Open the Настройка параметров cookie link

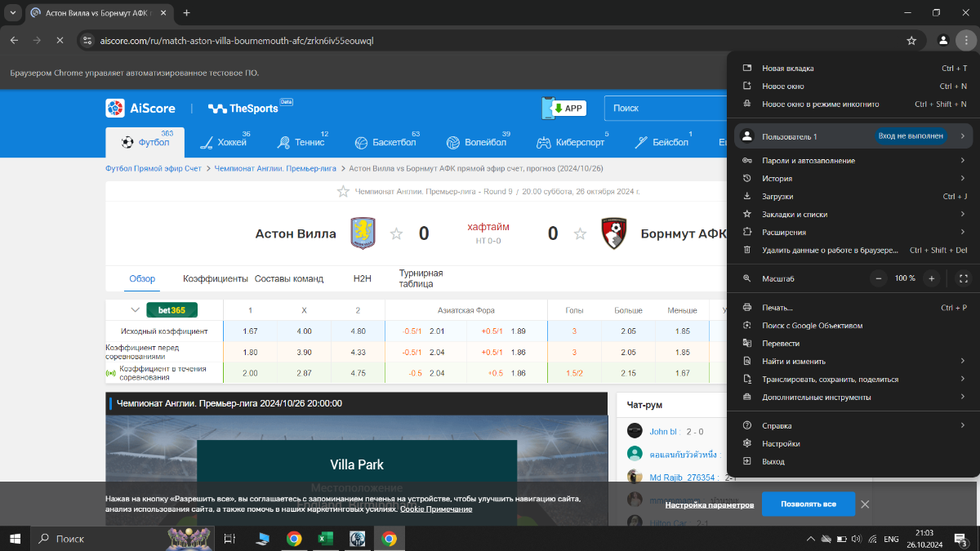[x=709, y=504]
